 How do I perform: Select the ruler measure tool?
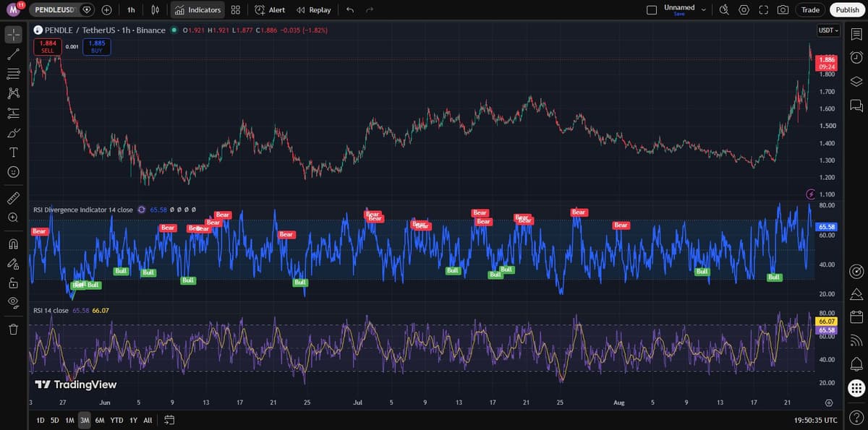click(x=13, y=197)
